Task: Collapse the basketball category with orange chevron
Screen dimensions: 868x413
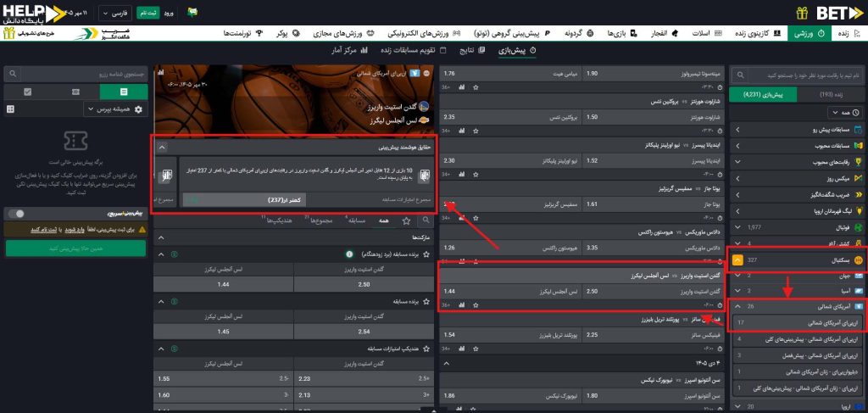Action: [x=738, y=260]
